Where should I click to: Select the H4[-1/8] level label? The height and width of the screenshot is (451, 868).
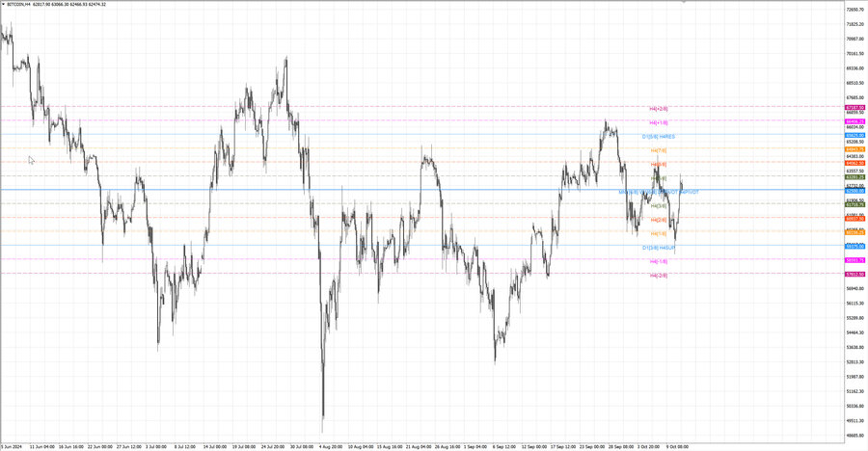(659, 261)
